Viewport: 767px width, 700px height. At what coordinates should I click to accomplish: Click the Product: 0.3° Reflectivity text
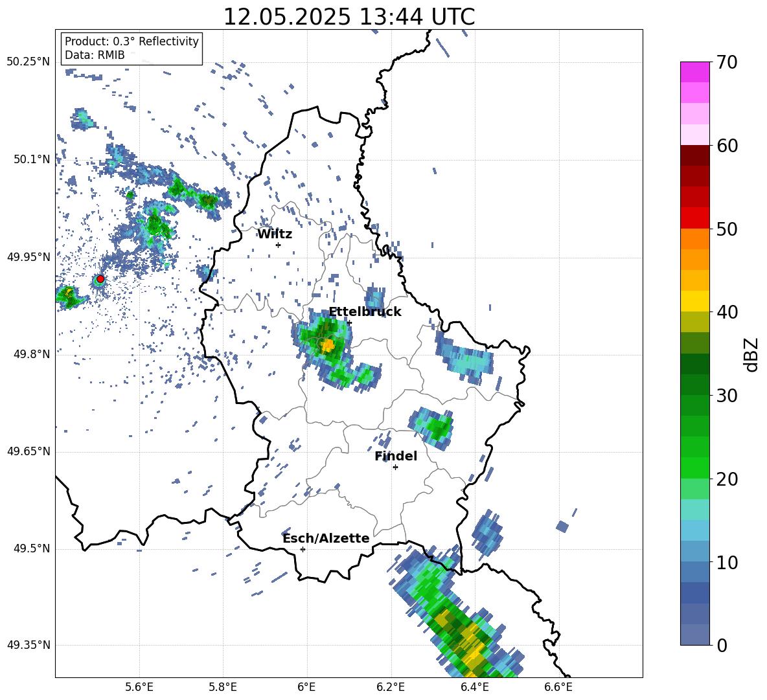(132, 41)
